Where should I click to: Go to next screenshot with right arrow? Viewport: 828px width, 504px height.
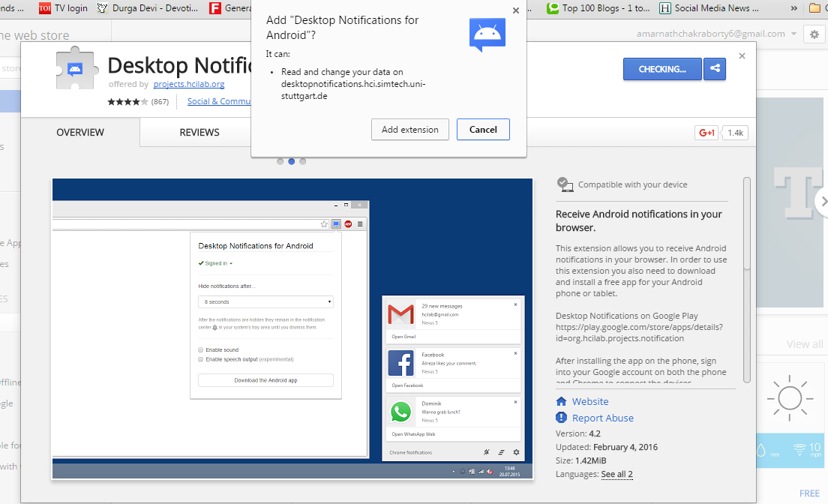[x=823, y=202]
